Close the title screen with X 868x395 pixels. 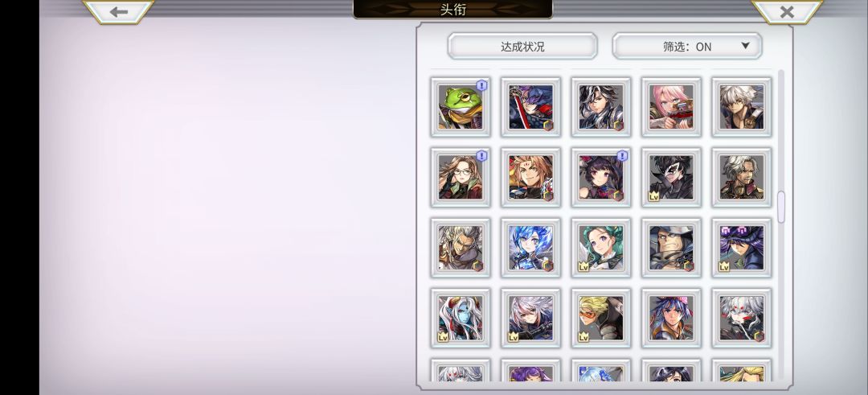pos(787,11)
